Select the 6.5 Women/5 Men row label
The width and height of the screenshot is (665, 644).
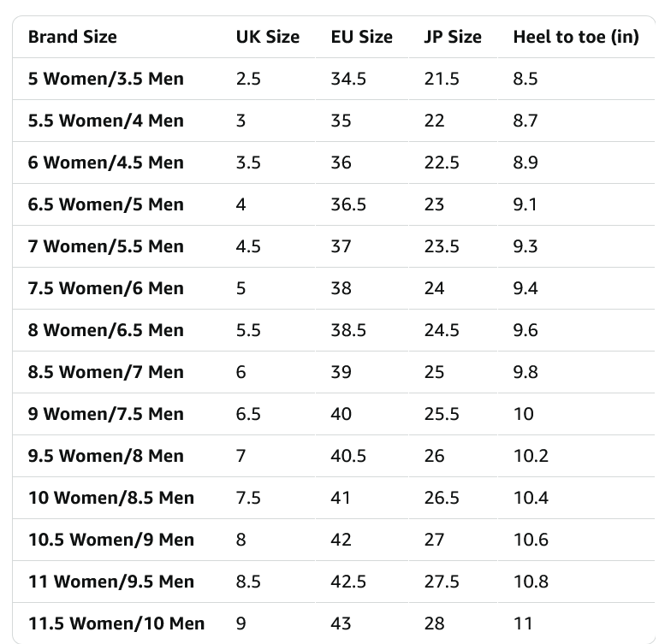point(105,204)
